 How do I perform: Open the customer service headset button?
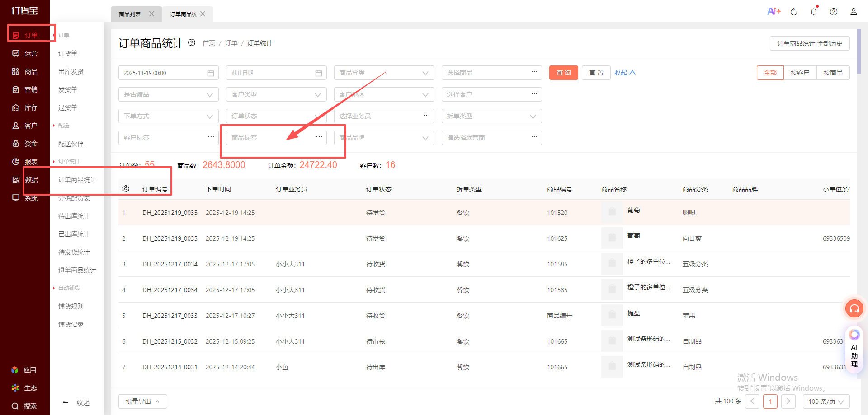[854, 309]
